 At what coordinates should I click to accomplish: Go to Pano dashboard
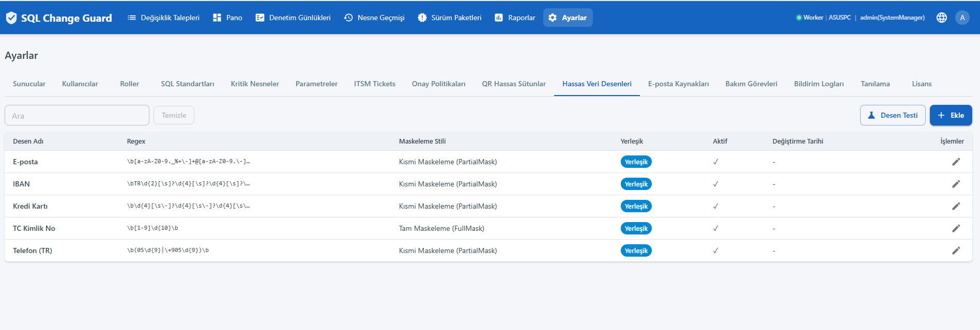coord(227,18)
